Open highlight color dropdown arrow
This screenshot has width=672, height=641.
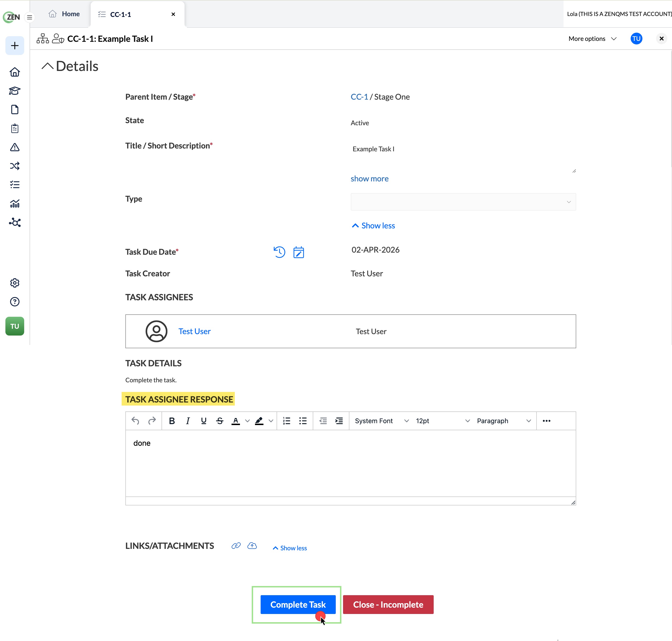pyautogui.click(x=271, y=421)
